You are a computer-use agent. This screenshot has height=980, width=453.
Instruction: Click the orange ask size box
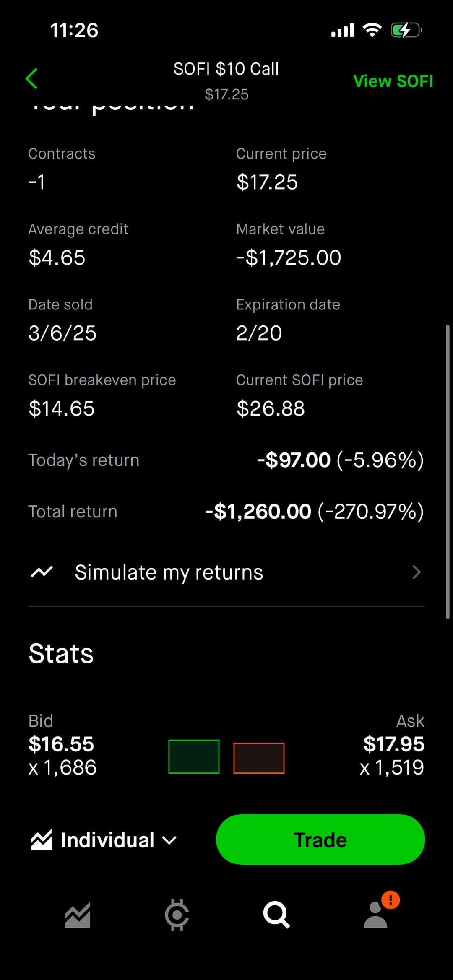[x=259, y=758]
